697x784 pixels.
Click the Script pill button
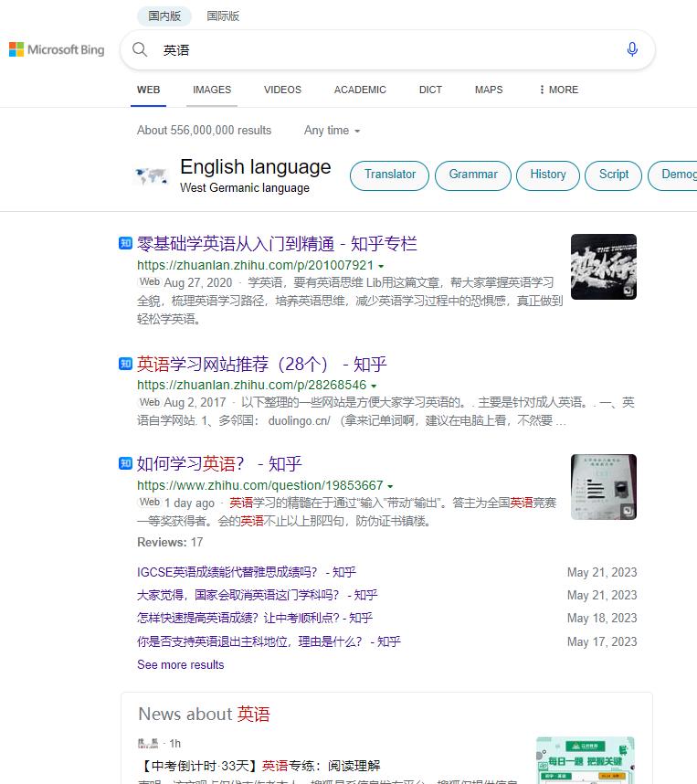coord(614,175)
